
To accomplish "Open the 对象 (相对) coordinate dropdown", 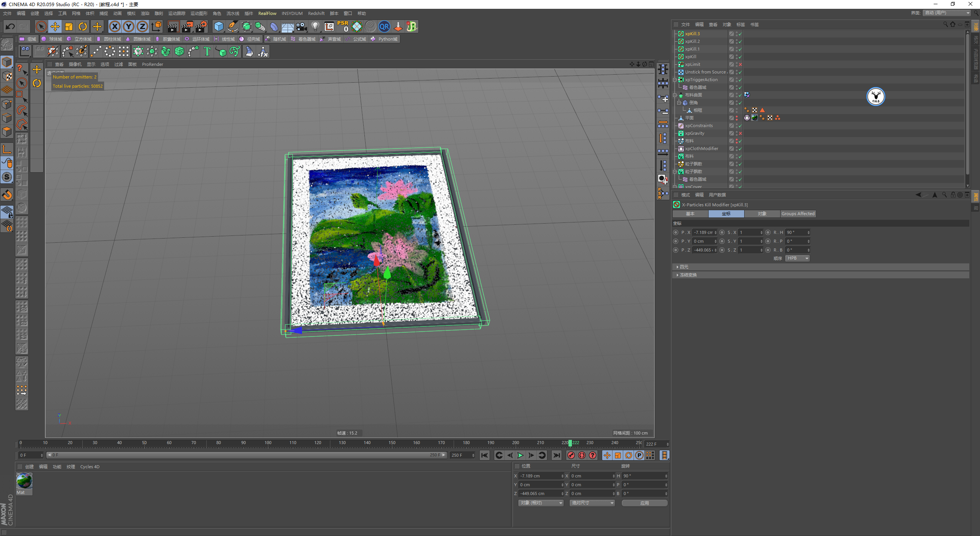I will [541, 503].
